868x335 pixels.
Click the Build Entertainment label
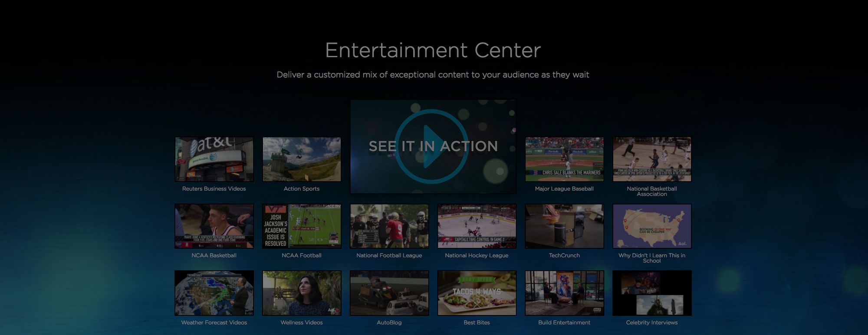[564, 323]
